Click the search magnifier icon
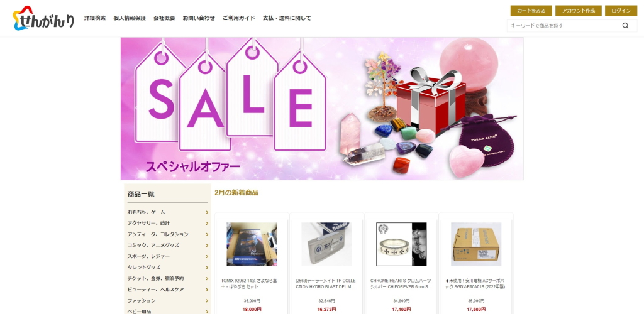The width and height of the screenshot is (644, 314). pyautogui.click(x=625, y=25)
